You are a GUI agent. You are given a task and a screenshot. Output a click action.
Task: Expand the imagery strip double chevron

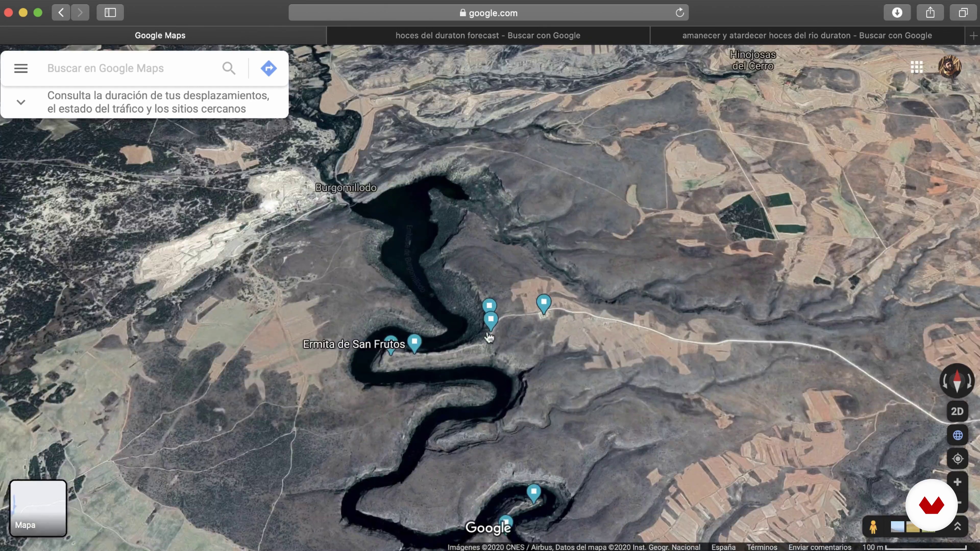(958, 527)
